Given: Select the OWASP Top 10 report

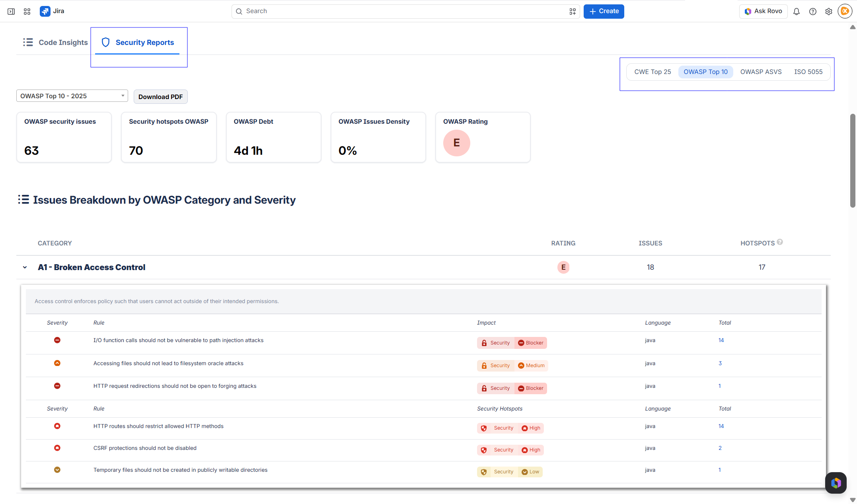Looking at the screenshot, I should tap(705, 72).
